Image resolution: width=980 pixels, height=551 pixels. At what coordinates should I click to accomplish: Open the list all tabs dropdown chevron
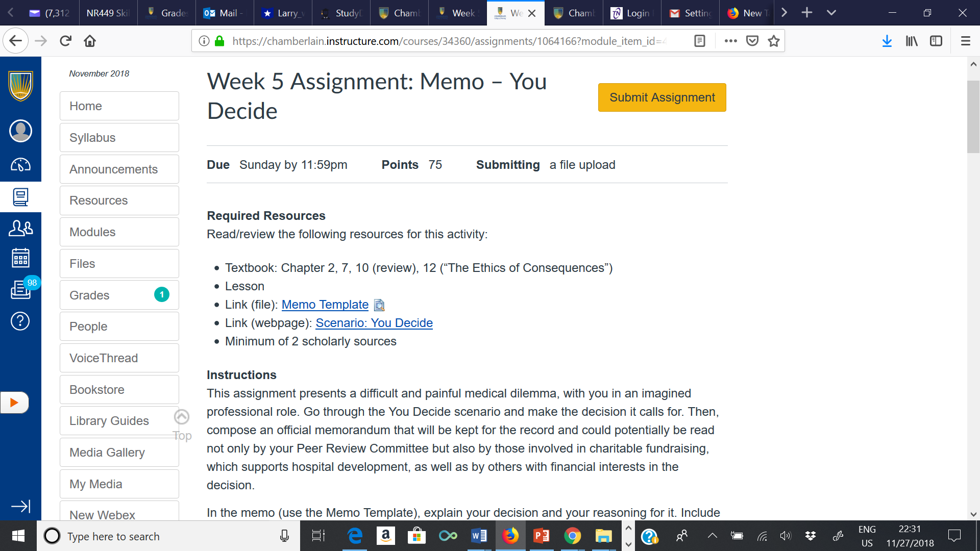pos(831,13)
